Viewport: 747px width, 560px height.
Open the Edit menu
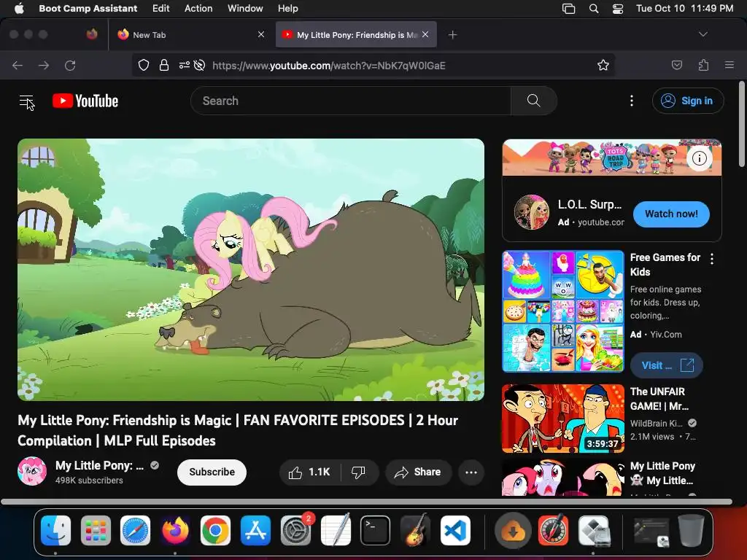pos(161,9)
